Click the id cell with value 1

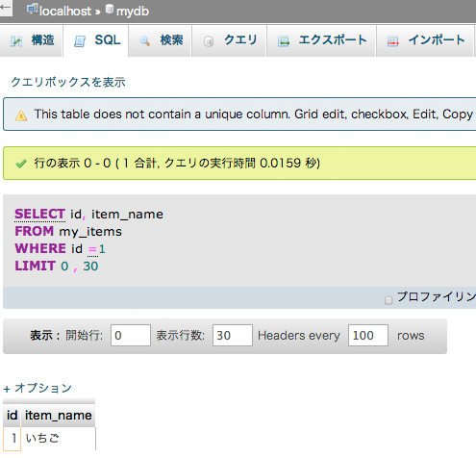point(13,439)
